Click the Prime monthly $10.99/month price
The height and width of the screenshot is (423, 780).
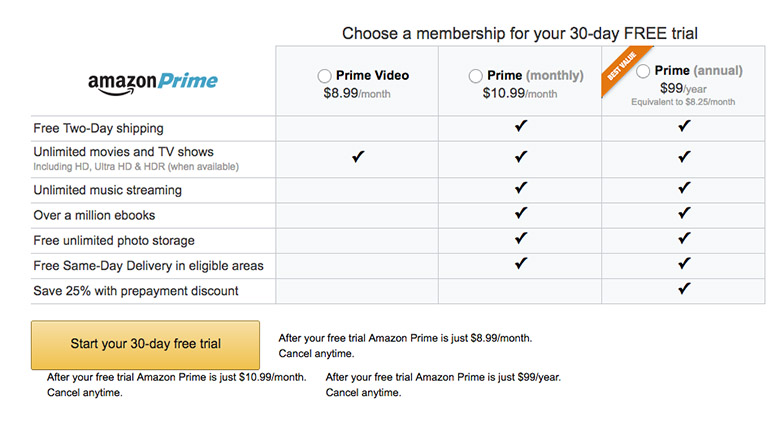(x=520, y=94)
